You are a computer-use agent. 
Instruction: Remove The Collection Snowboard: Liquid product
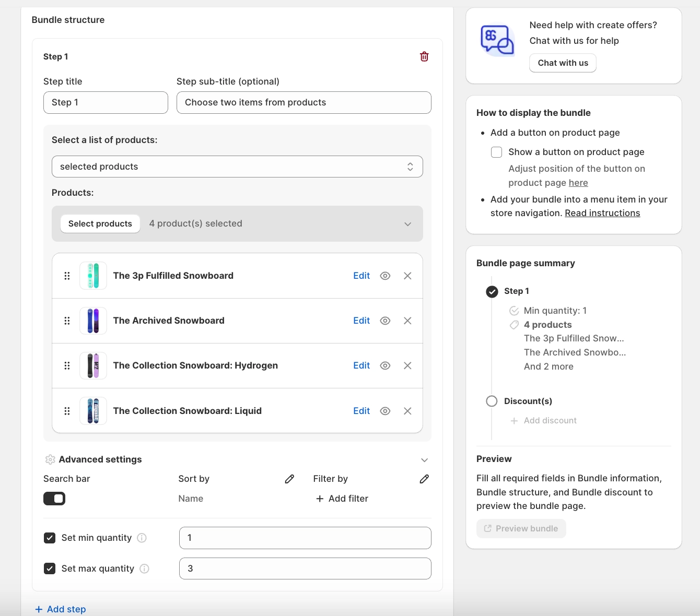click(x=407, y=411)
